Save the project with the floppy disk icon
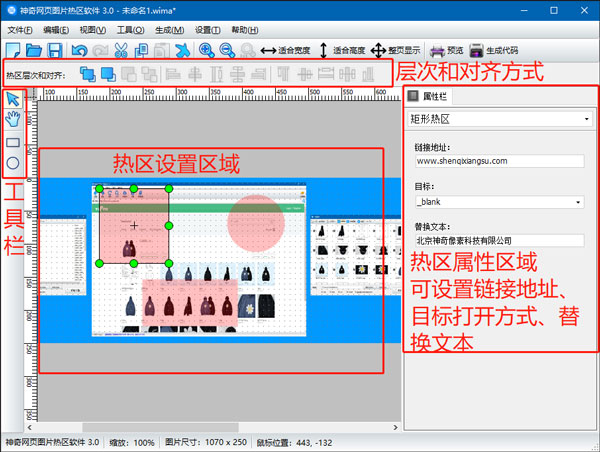 pos(55,50)
